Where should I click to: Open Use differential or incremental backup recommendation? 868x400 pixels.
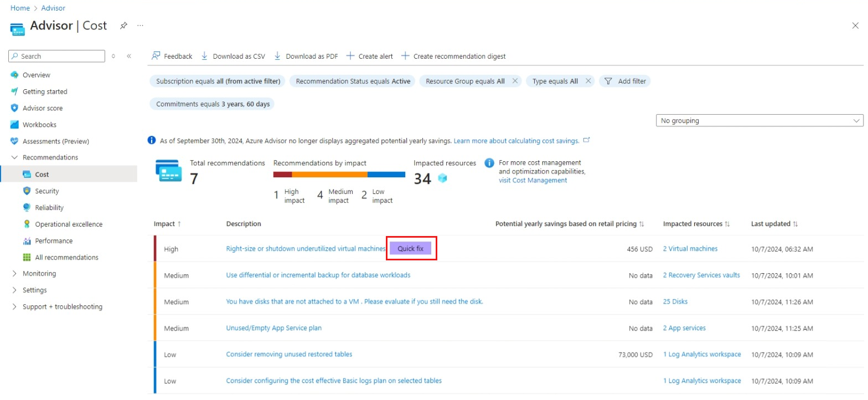(318, 275)
